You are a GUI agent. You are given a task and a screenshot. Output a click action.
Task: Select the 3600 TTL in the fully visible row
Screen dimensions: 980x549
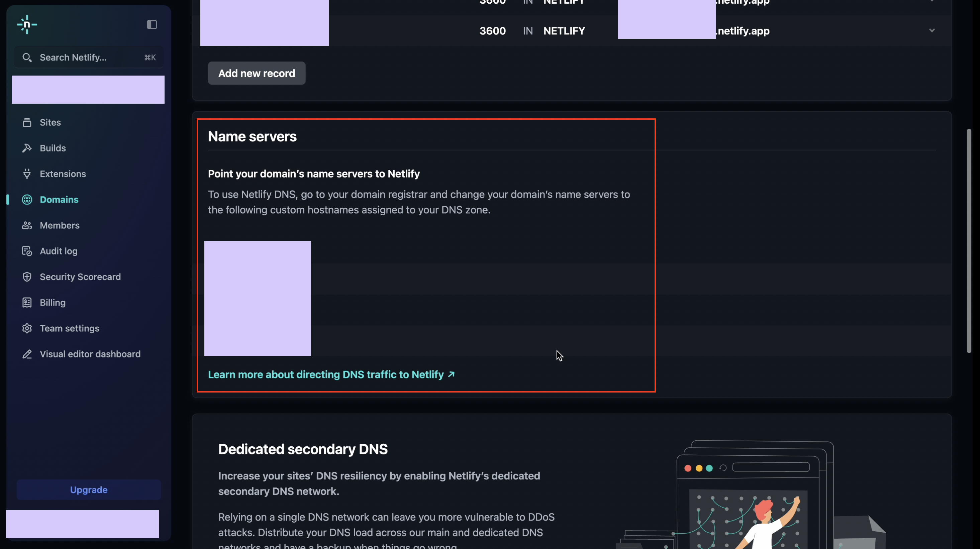[x=493, y=31]
